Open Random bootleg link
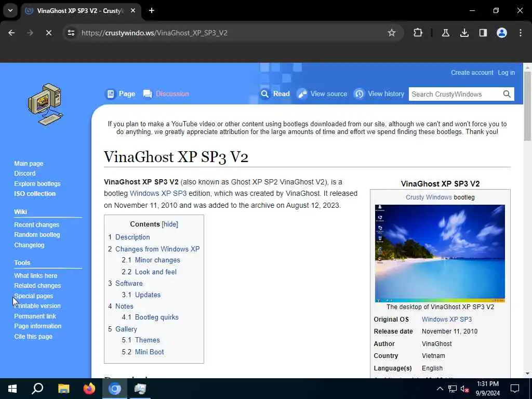 click(37, 235)
